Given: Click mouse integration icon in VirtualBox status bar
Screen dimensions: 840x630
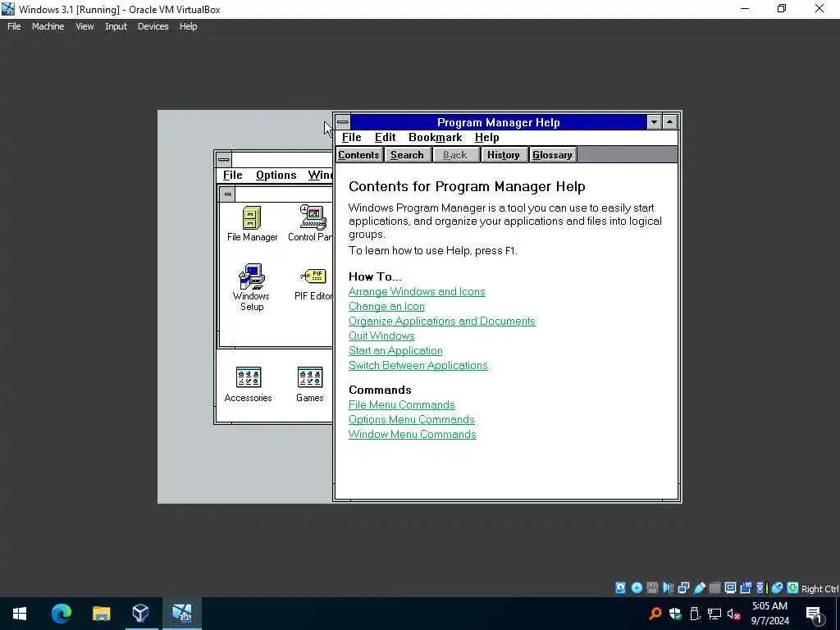Looking at the screenshot, I should (x=778, y=588).
